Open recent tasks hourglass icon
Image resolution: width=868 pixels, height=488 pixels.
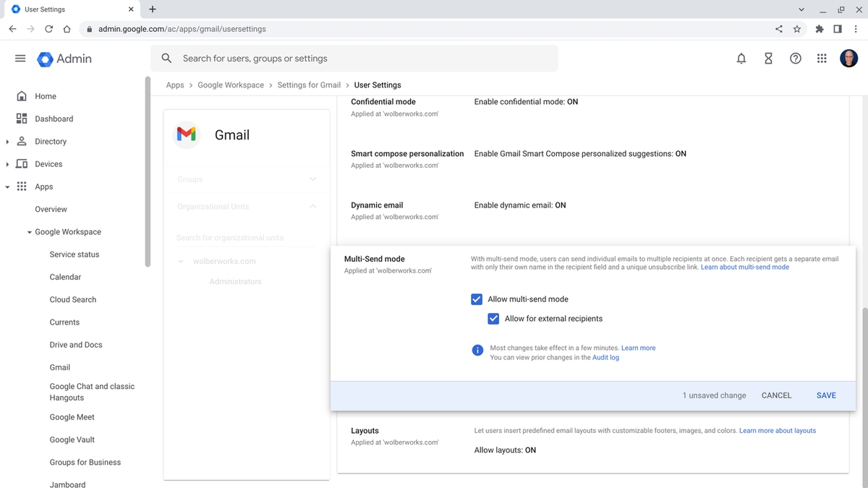(768, 59)
